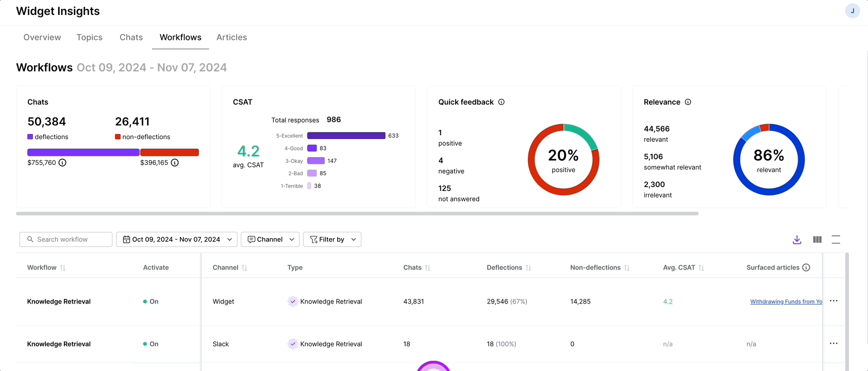Click the 18 (100%) deflections cell
Viewport: 868px width, 371px height.
click(x=502, y=344)
